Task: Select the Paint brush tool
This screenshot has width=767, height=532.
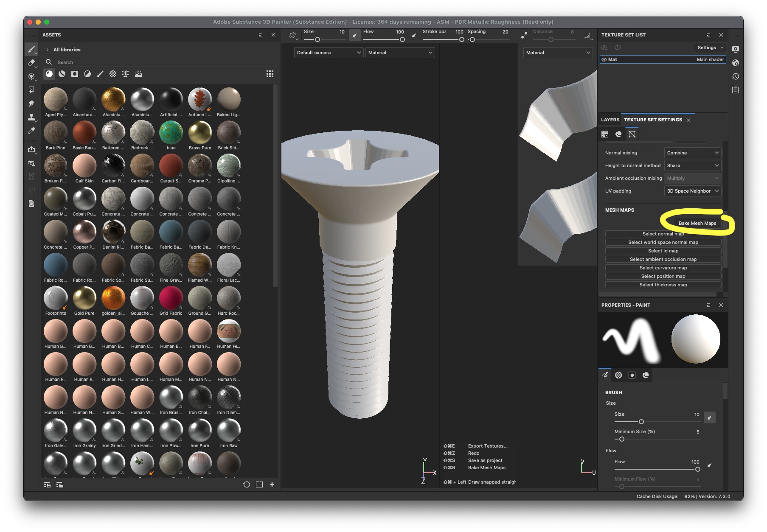Action: [x=31, y=50]
